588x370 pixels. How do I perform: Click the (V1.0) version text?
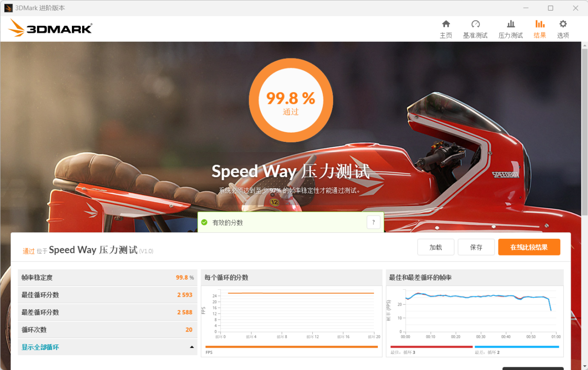[146, 251]
